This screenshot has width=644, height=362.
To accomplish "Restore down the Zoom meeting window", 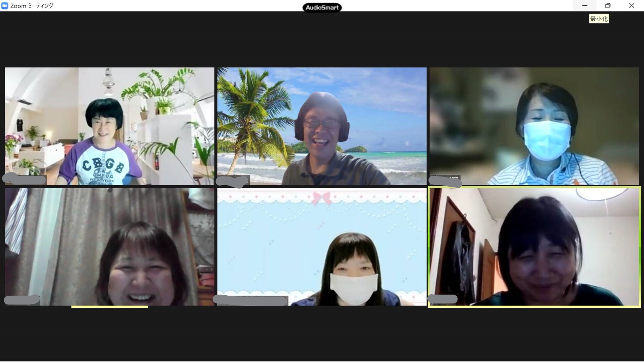I will click(x=608, y=6).
